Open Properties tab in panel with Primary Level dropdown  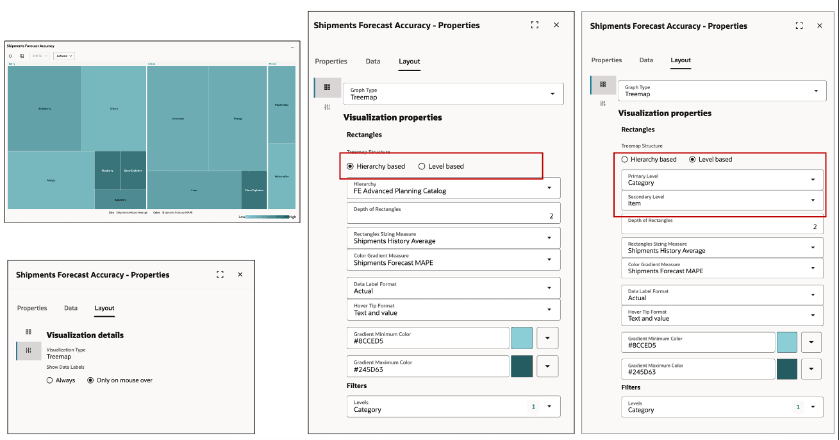point(606,60)
